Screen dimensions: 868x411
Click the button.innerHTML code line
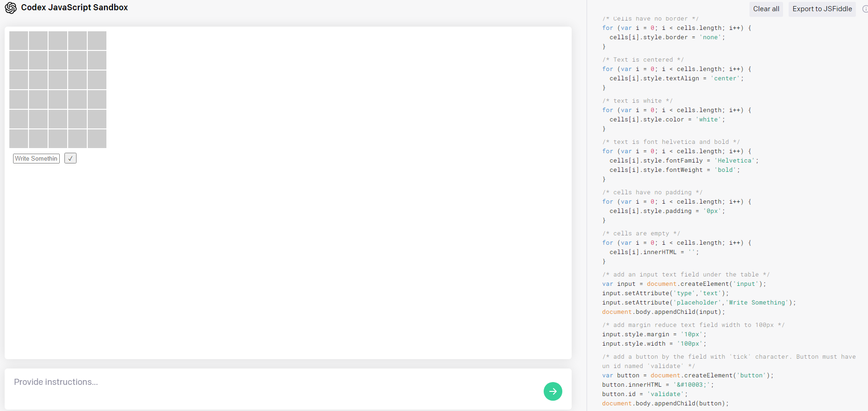[658, 385]
